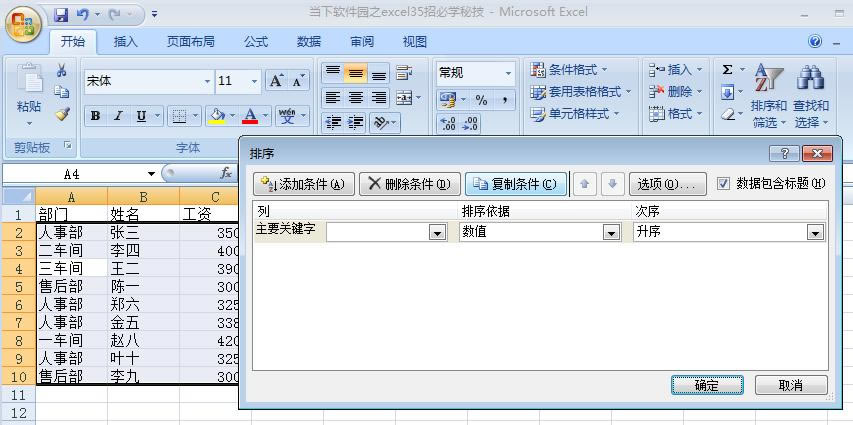Paste using the 粘贴 clipboard icon
Image resolution: width=853 pixels, height=425 pixels.
point(29,80)
